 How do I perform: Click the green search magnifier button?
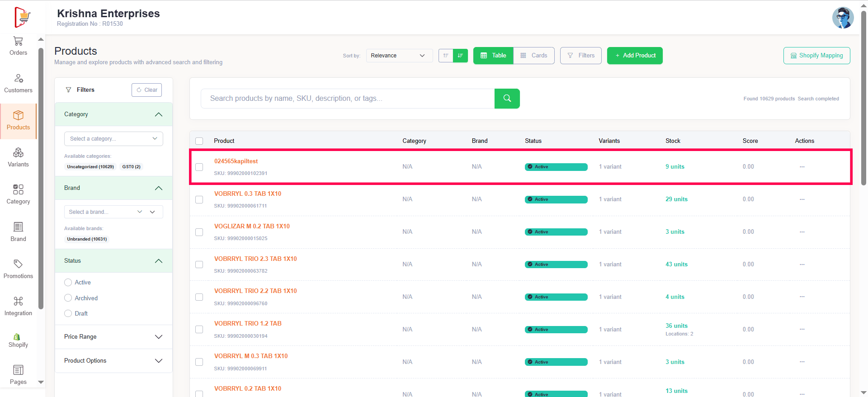507,99
